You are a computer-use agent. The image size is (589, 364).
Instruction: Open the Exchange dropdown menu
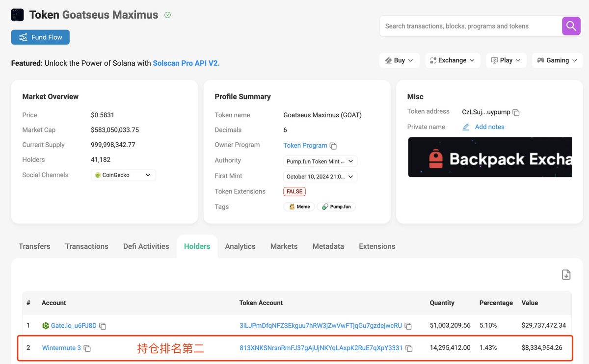[x=453, y=60]
